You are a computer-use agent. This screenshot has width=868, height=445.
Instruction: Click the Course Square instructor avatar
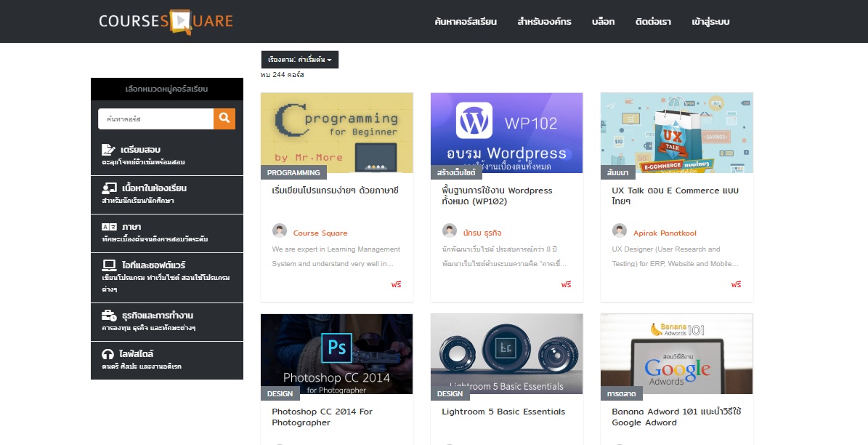click(x=280, y=231)
